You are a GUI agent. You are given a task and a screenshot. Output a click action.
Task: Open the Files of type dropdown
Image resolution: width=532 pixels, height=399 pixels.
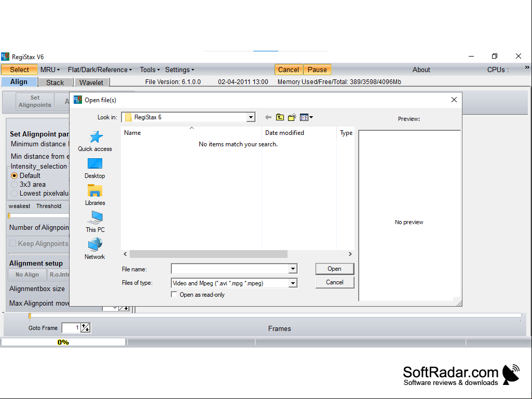[293, 283]
